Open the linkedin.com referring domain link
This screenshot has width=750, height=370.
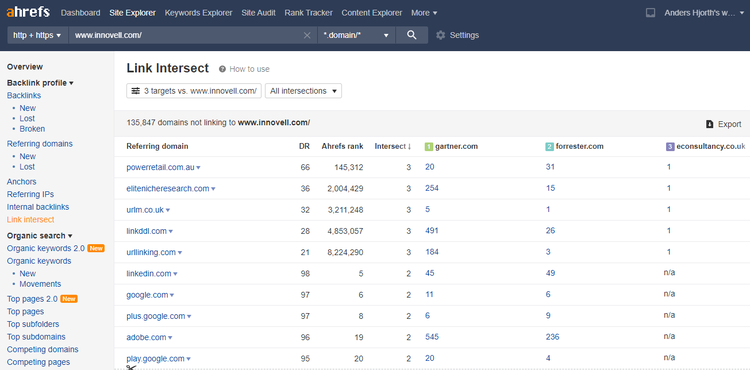(x=149, y=273)
